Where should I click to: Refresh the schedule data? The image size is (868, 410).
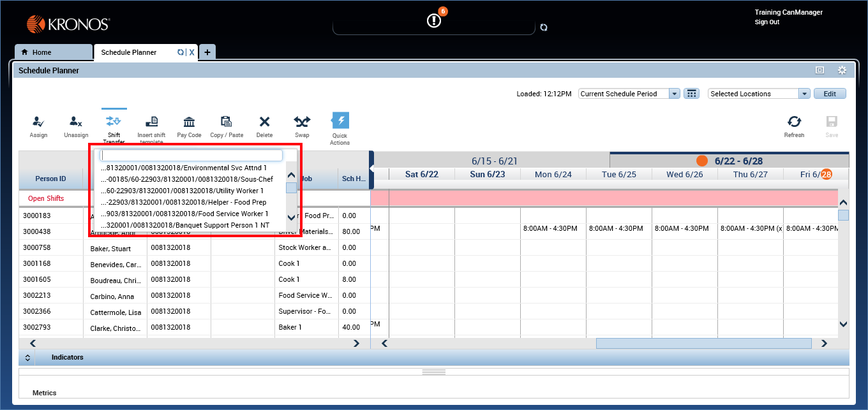tap(794, 126)
